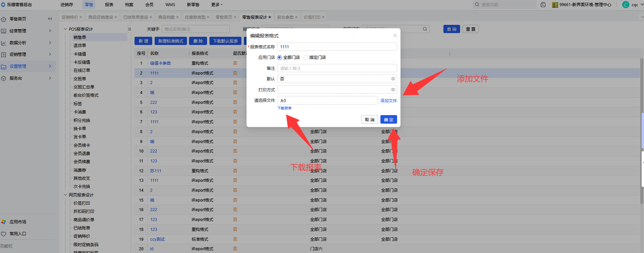Viewport: 644px width, 253px height.
Task: Click the 新增 button
Action: [x=143, y=41]
